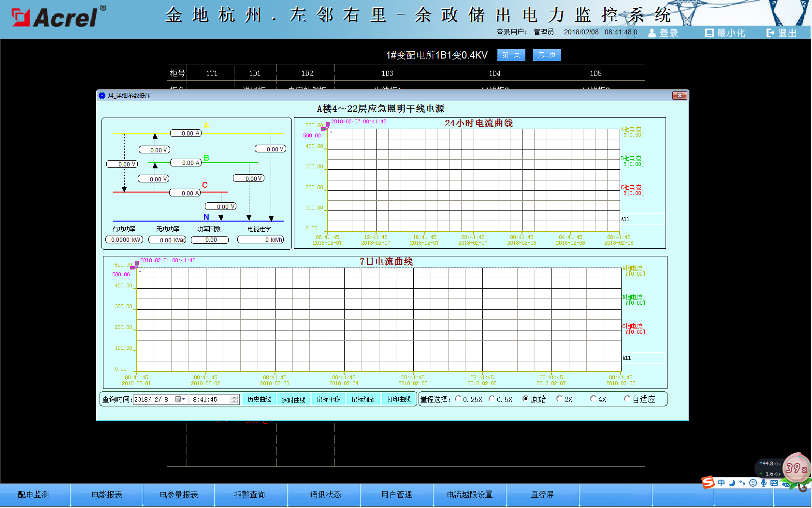The image size is (812, 508).
Task: Open the emoji smiley face in the IME bar
Action: click(x=753, y=483)
